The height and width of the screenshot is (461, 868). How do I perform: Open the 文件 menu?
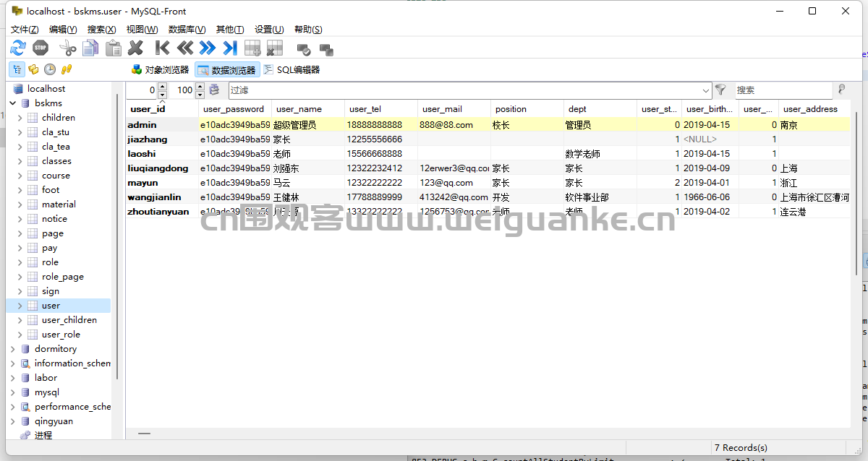25,30
